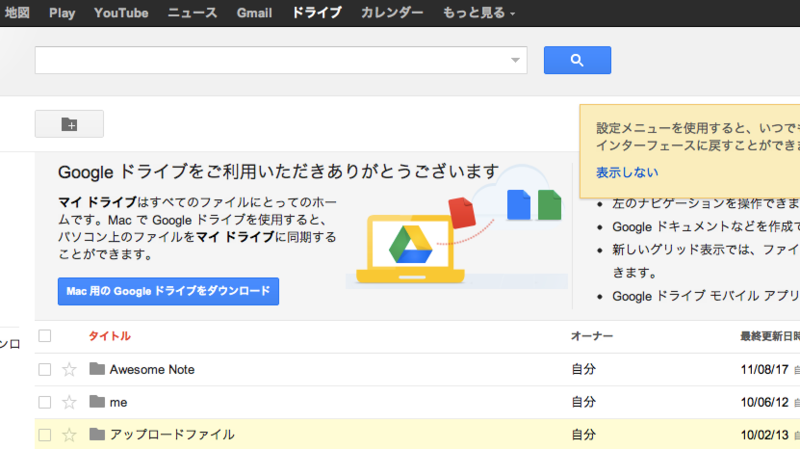This screenshot has height=449, width=800.
Task: Click the アップロードファイル folder icon
Action: tap(97, 434)
